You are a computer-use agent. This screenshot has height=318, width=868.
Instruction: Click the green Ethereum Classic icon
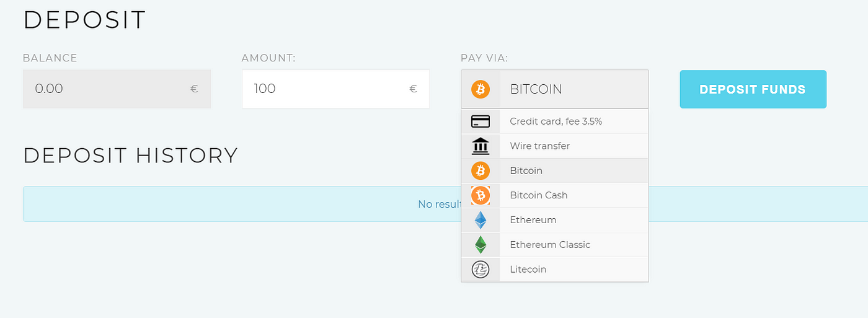pos(480,245)
